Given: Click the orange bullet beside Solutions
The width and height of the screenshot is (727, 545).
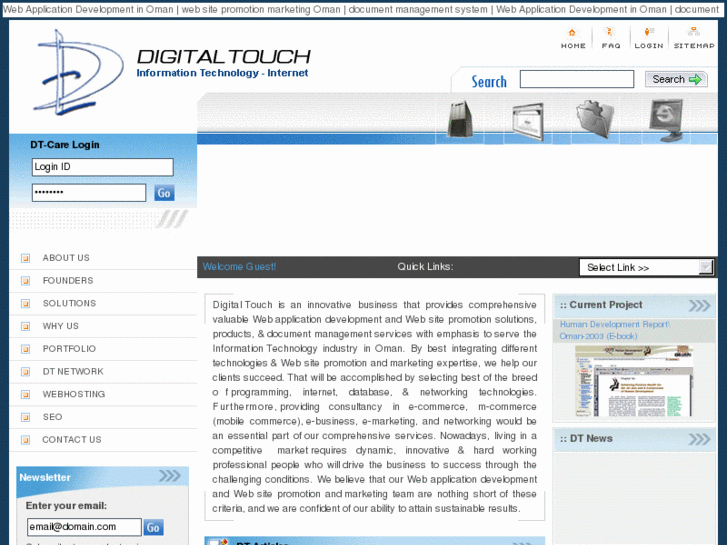Looking at the screenshot, I should coord(26,303).
